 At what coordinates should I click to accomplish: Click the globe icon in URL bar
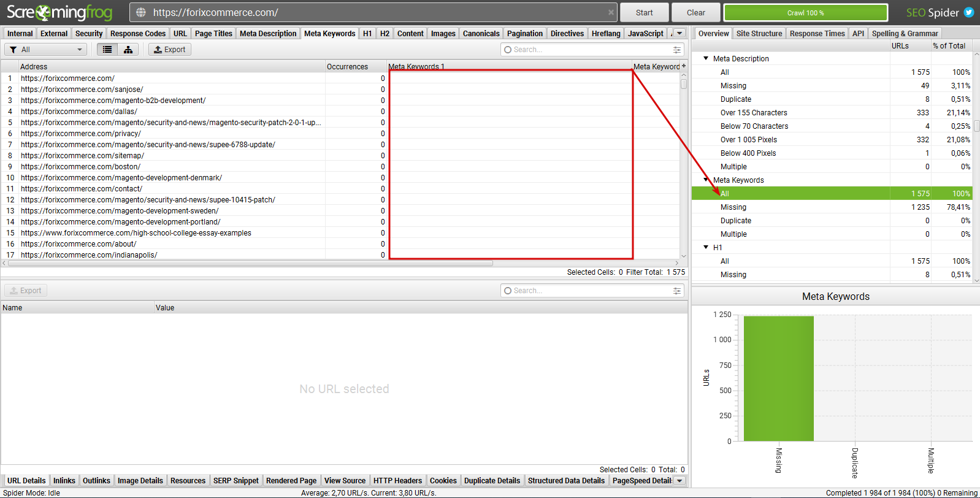[x=141, y=12]
